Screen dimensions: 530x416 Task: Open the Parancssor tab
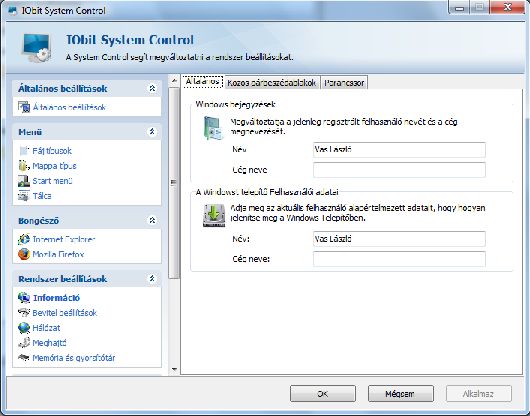coord(344,83)
